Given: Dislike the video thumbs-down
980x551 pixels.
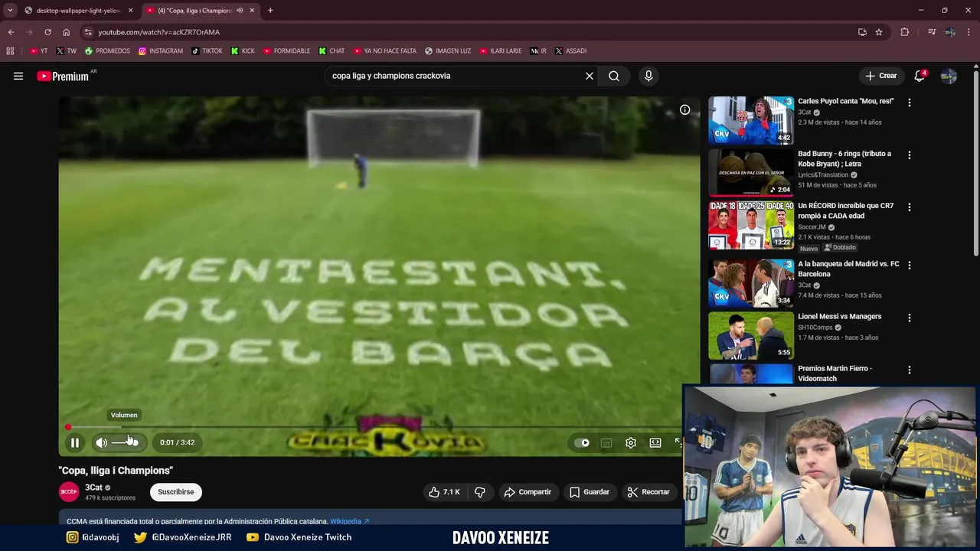Looking at the screenshot, I should (480, 492).
